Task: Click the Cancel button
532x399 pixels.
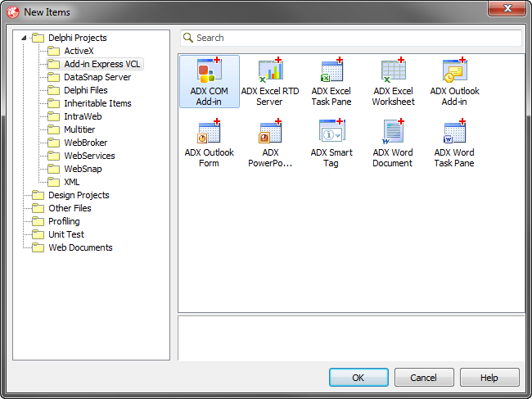Action: 424,377
